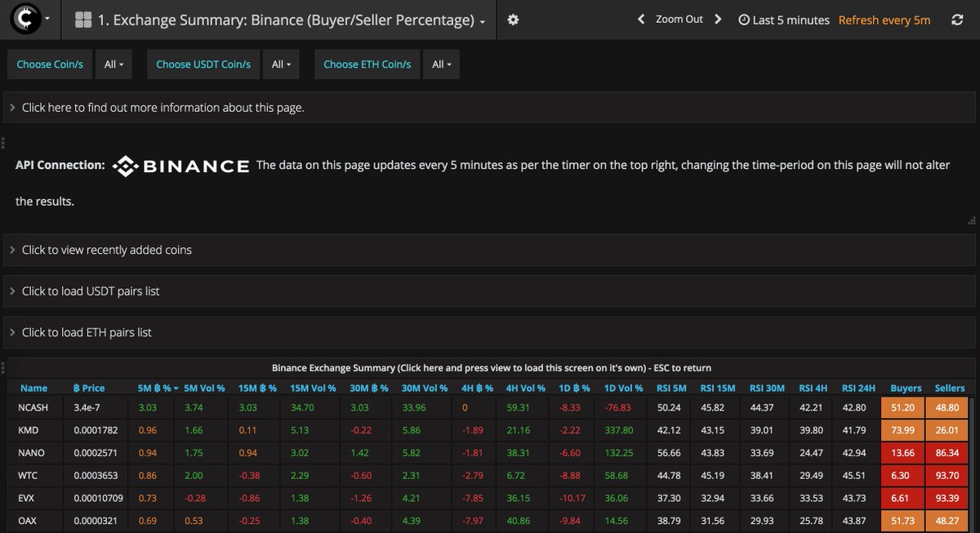Viewport: 980px width, 533px height.
Task: Expand the load USDT pairs list row
Action: [x=489, y=291]
